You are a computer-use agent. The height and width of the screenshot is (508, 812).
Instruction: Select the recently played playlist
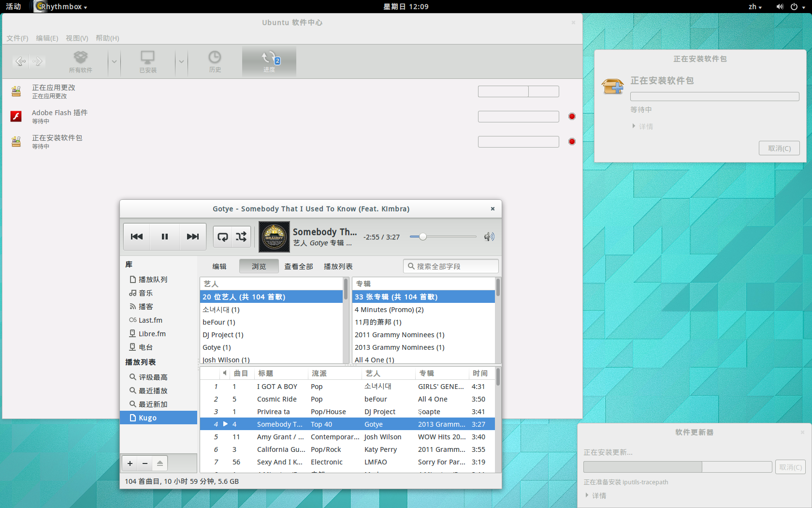click(x=159, y=390)
